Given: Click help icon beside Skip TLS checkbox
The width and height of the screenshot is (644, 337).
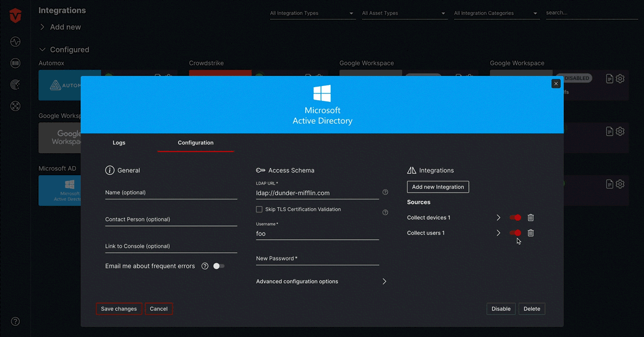Looking at the screenshot, I should (385, 212).
